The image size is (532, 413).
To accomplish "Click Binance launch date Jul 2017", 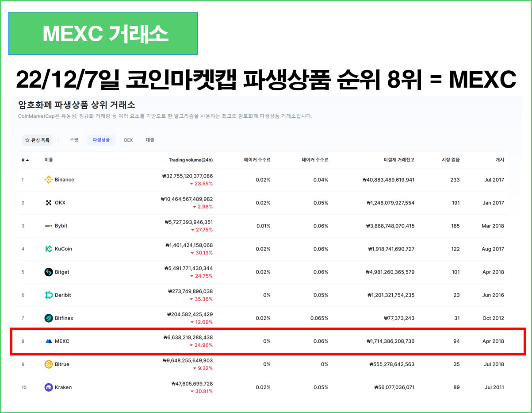I will pos(494,180).
